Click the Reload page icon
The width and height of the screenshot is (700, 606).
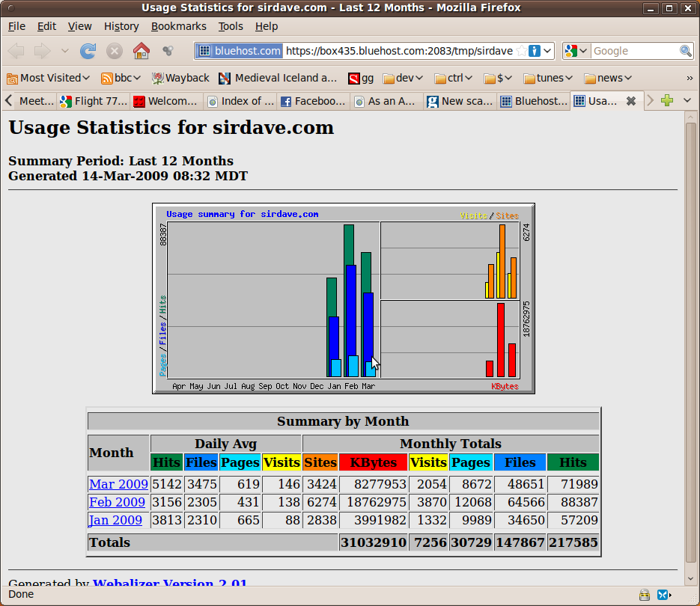coord(88,51)
